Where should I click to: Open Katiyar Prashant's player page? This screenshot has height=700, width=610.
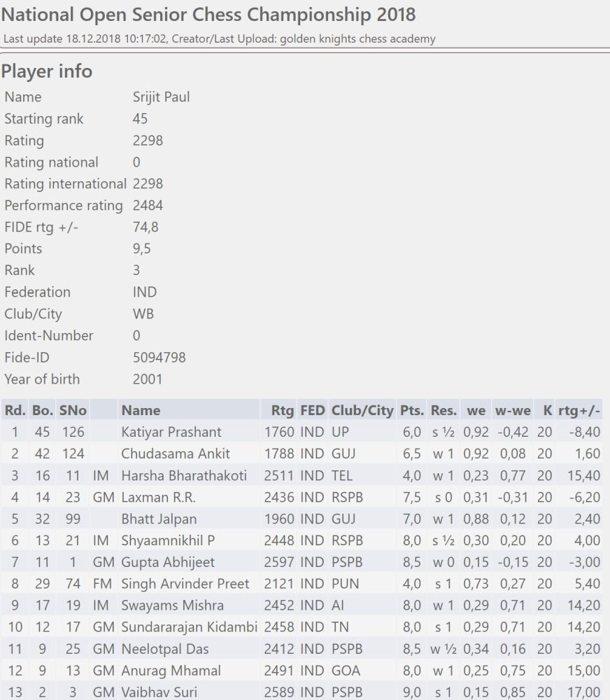pyautogui.click(x=171, y=432)
